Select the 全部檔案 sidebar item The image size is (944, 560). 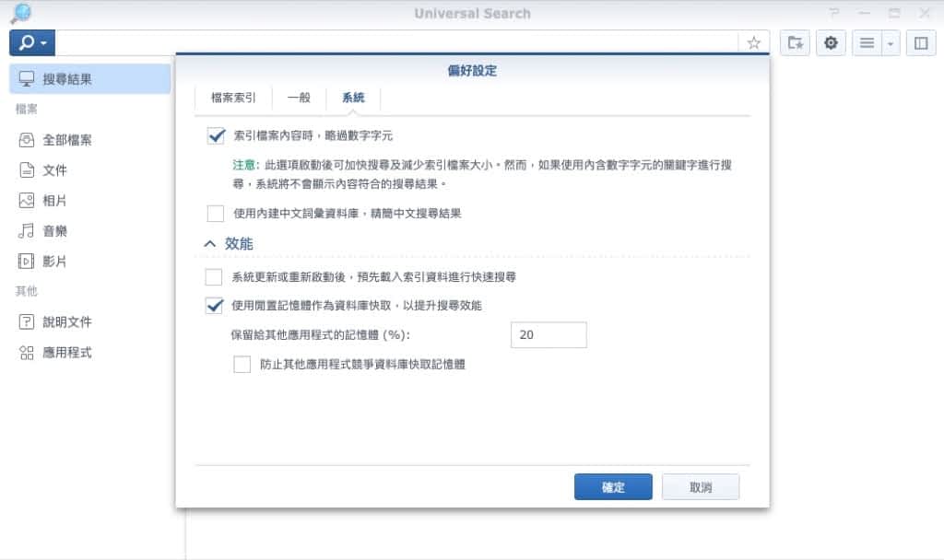pyautogui.click(x=66, y=140)
